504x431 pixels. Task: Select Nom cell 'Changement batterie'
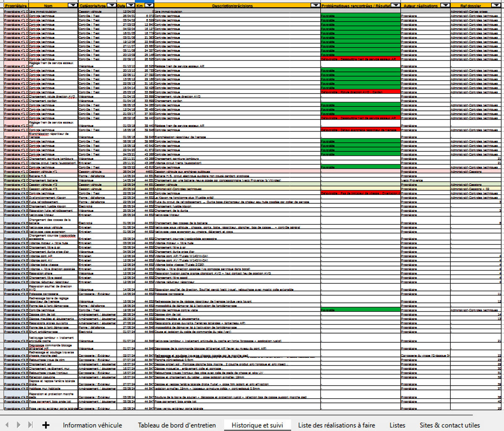pos(53,180)
